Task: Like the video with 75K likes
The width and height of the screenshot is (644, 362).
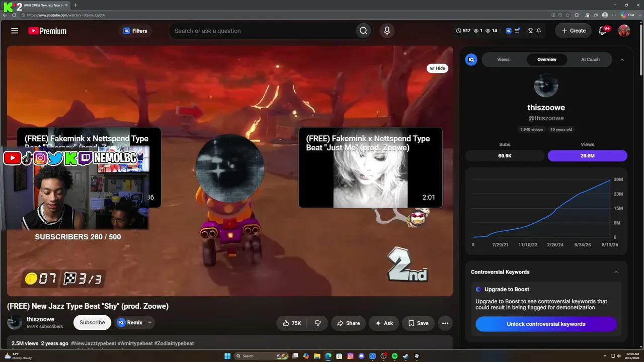Action: click(x=292, y=323)
